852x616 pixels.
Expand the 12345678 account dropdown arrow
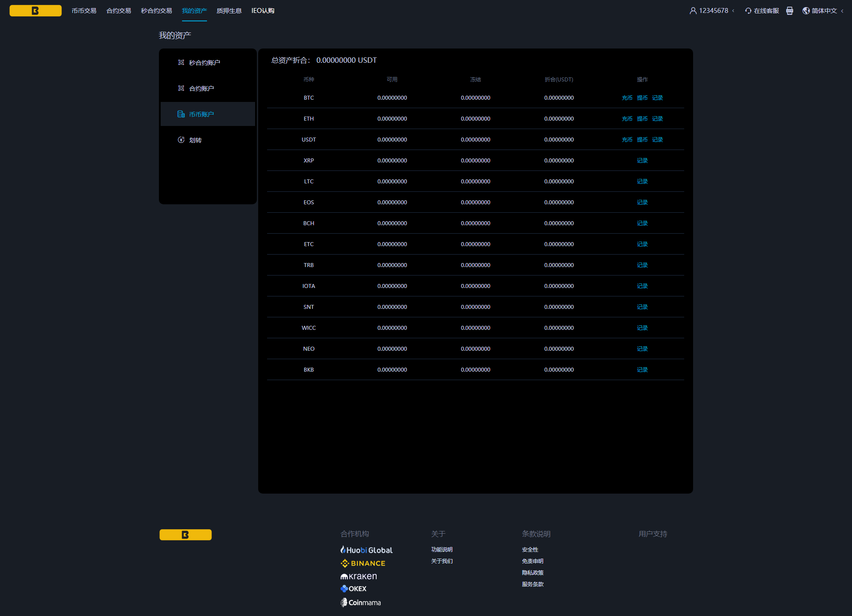733,11
